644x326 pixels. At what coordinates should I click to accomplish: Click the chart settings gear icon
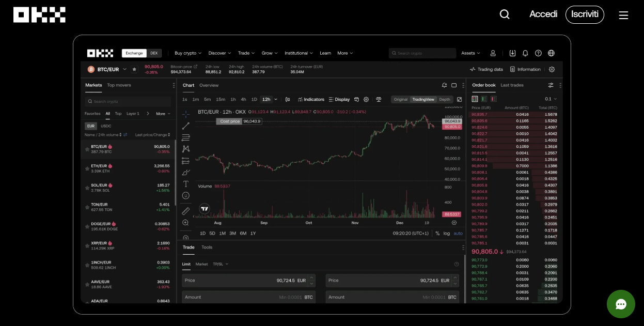click(366, 99)
